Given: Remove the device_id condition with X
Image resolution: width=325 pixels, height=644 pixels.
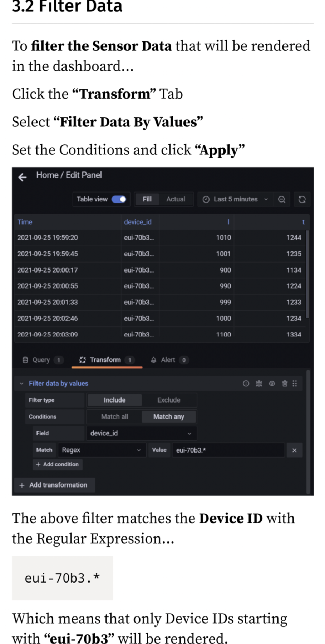Looking at the screenshot, I should [294, 450].
